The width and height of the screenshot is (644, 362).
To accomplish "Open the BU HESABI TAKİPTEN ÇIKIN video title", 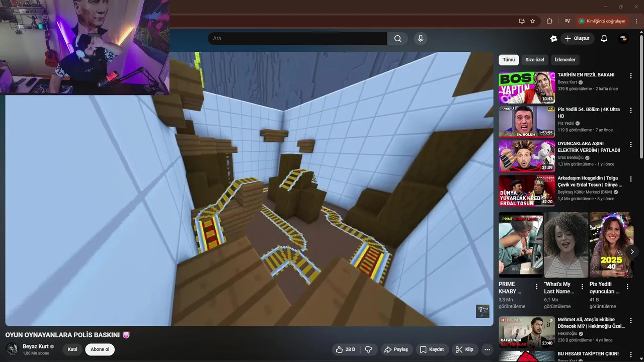I will click(x=588, y=354).
